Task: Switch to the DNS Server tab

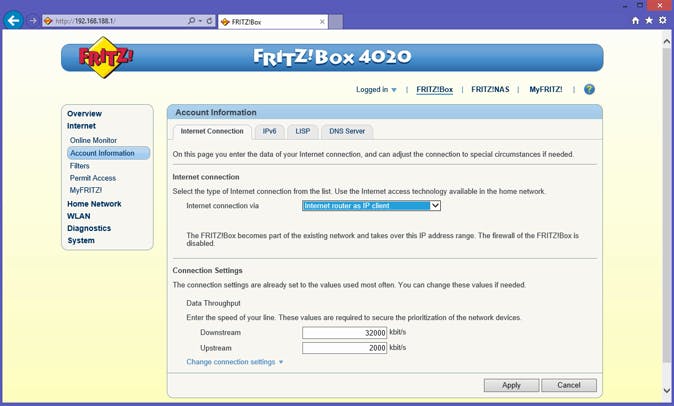Action: pyautogui.click(x=347, y=131)
